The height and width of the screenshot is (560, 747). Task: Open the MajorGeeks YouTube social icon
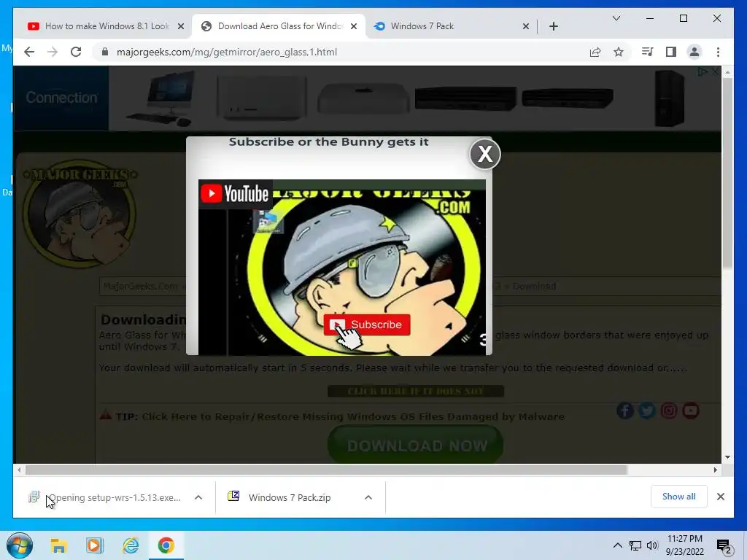pyautogui.click(x=691, y=411)
